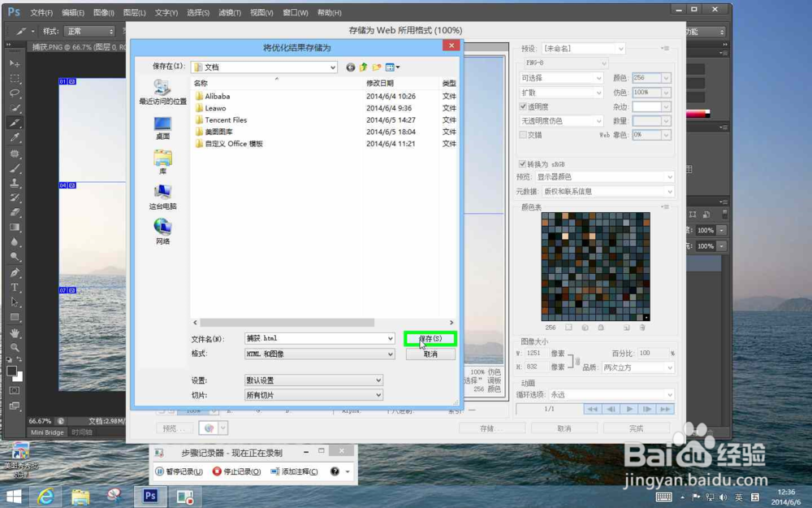
Task: Open the PNG-8 format dropdown
Action: click(566, 63)
